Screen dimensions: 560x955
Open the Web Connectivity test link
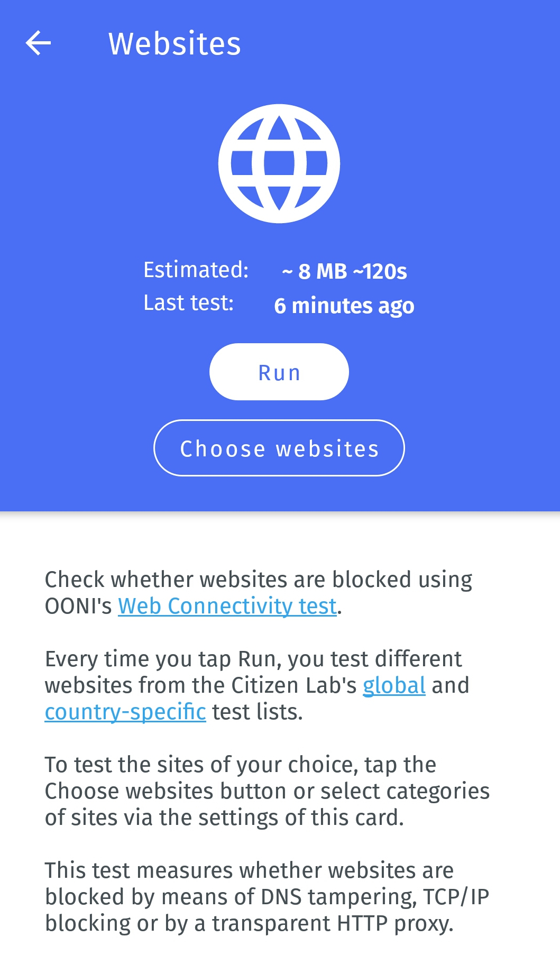pyautogui.click(x=227, y=606)
